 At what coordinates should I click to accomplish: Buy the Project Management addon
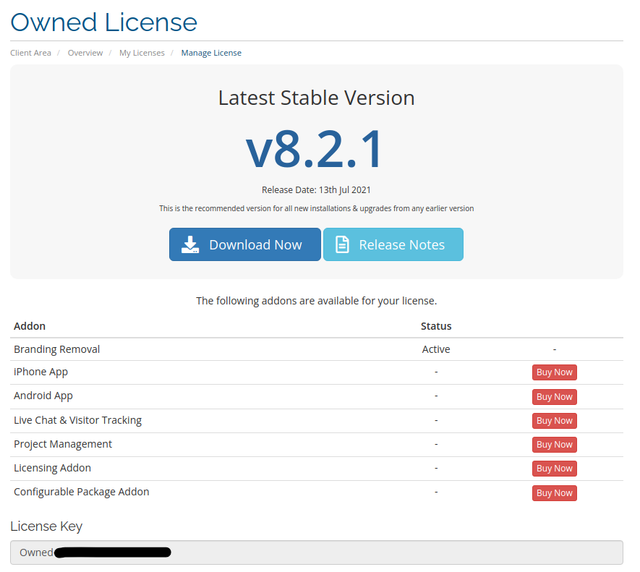[x=554, y=445]
